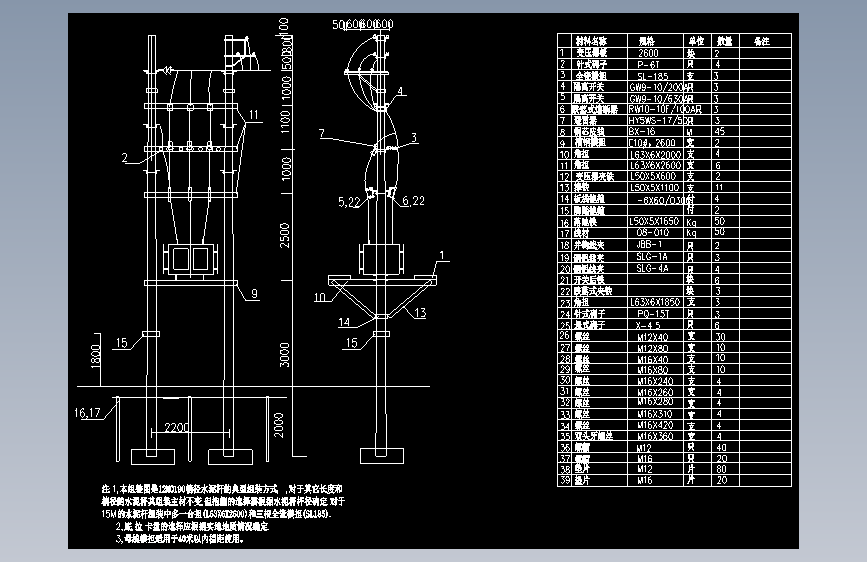Select spec cell 'L63X6X2600'
The image size is (867, 562).
(656, 165)
